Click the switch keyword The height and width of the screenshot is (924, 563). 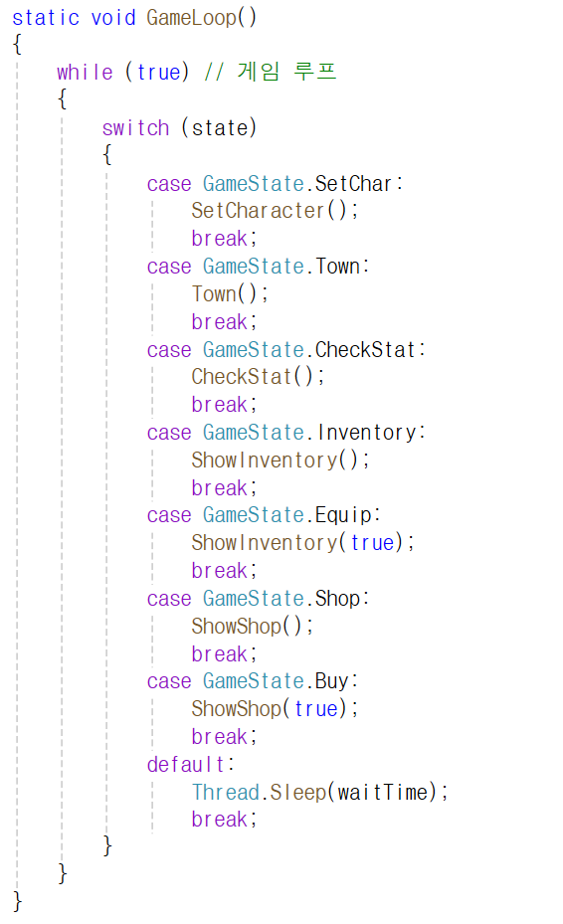[135, 128]
